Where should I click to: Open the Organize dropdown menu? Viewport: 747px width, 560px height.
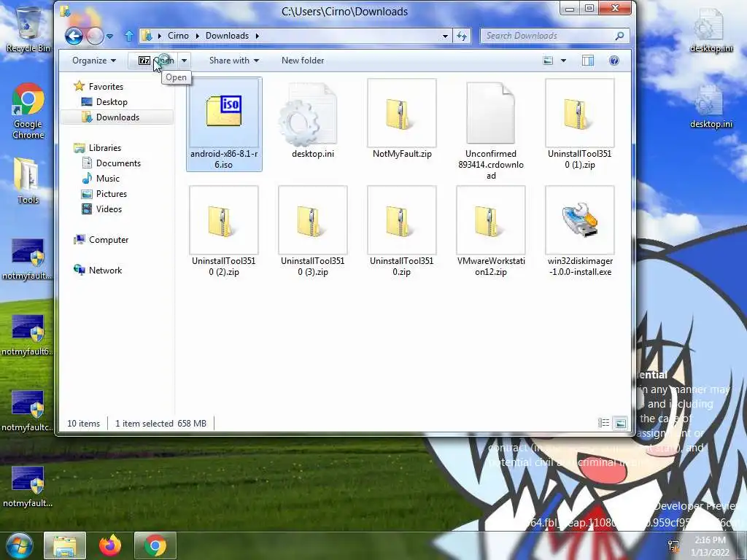[94, 61]
